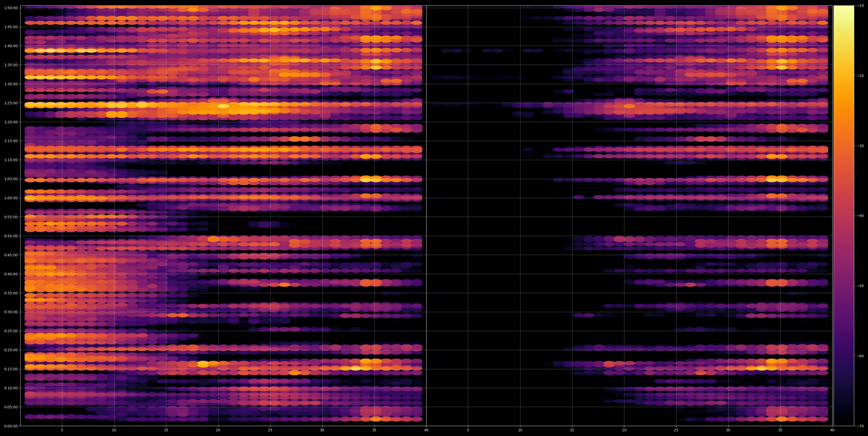Screen dimensions: 868x436
Task: Select x-axis tick 30 under the right heatmap
Action: [728, 430]
